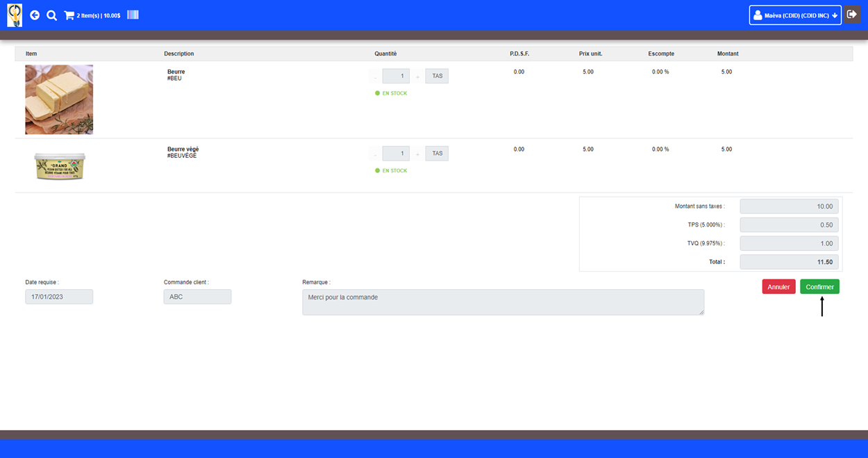Image resolution: width=868 pixels, height=458 pixels.
Task: Click the Commande client field
Action: (x=197, y=297)
